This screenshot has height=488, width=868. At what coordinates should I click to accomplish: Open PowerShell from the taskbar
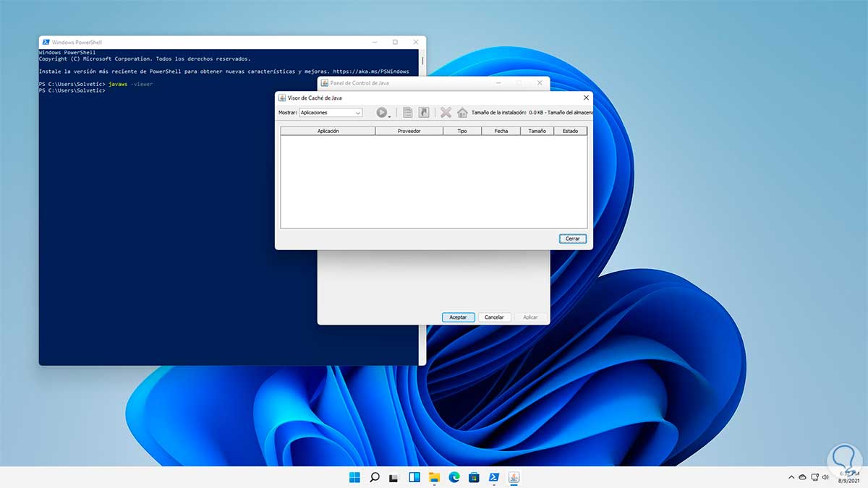click(494, 477)
